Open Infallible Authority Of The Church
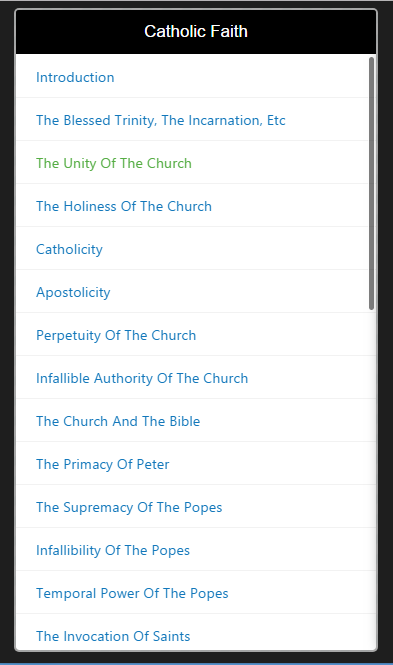The width and height of the screenshot is (393, 665). point(142,378)
